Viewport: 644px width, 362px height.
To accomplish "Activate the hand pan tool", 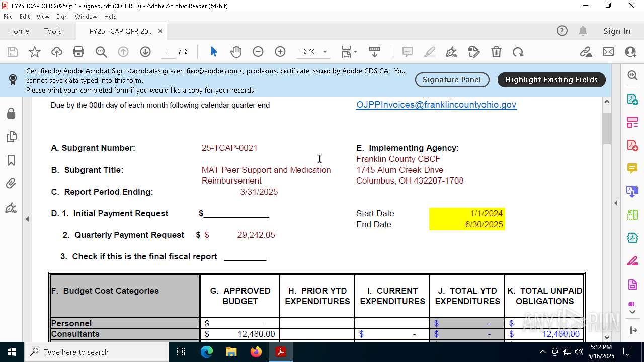I will click(x=236, y=52).
